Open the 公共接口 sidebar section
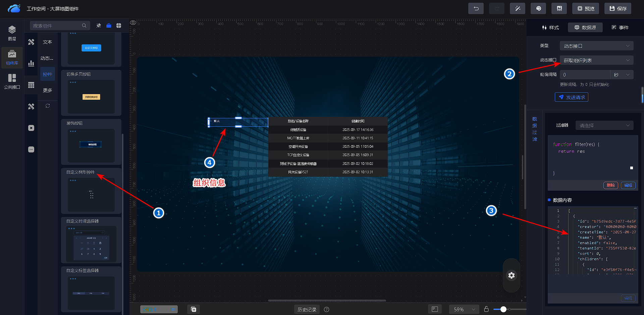This screenshot has height=315, width=644. point(12,82)
